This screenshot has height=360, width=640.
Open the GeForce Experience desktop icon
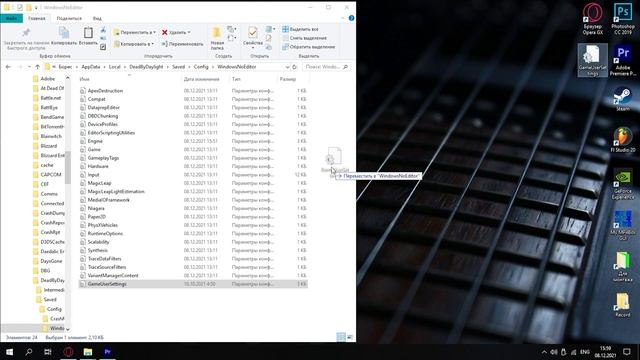click(622, 185)
